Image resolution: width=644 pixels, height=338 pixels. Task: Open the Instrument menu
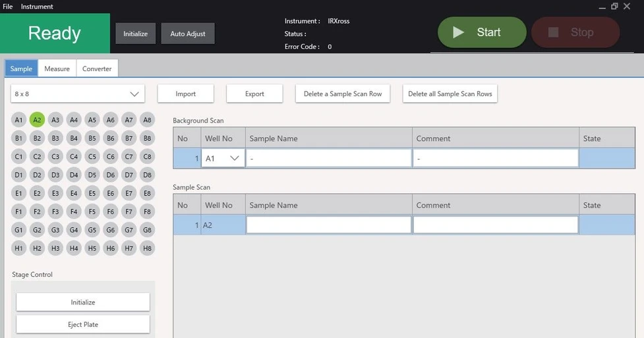pos(37,7)
